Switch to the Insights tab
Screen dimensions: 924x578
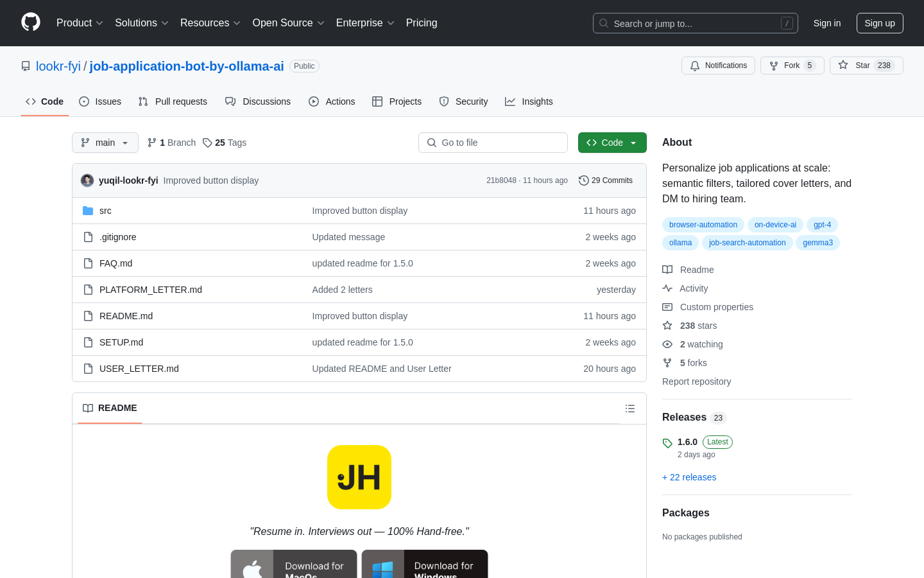[529, 101]
